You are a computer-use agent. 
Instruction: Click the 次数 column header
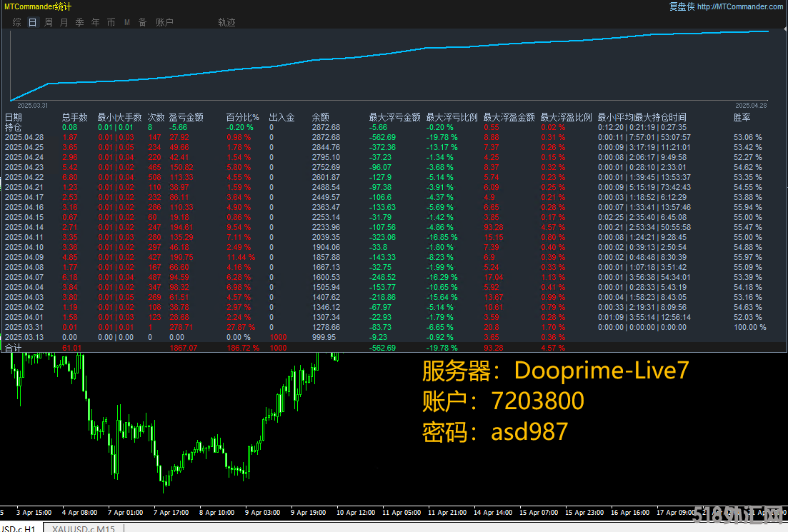156,118
